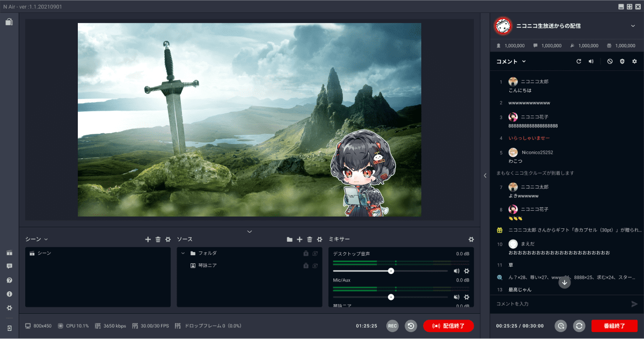Viewport: 644px width, 339px height.
Task: Unmute the Mic/Aux audio source
Action: point(457,297)
